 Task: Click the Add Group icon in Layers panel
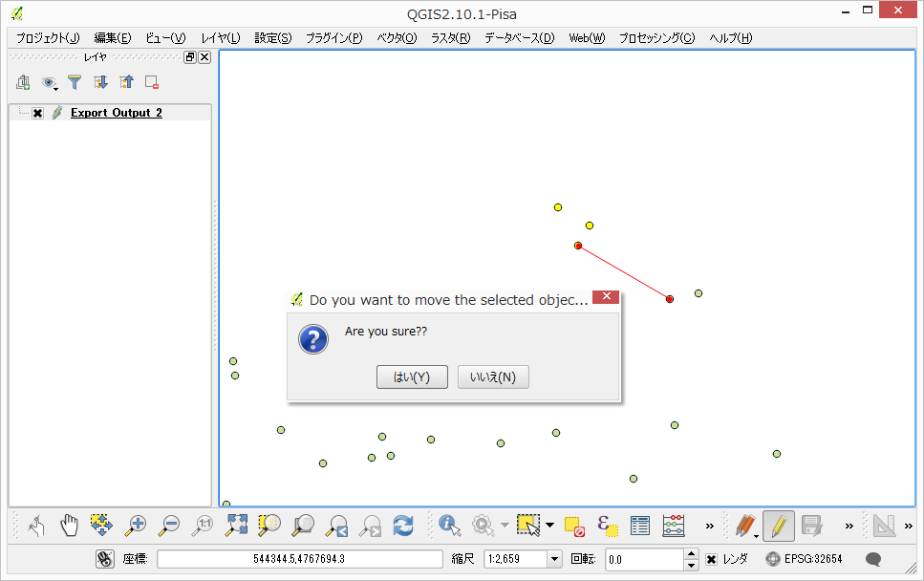(x=23, y=82)
